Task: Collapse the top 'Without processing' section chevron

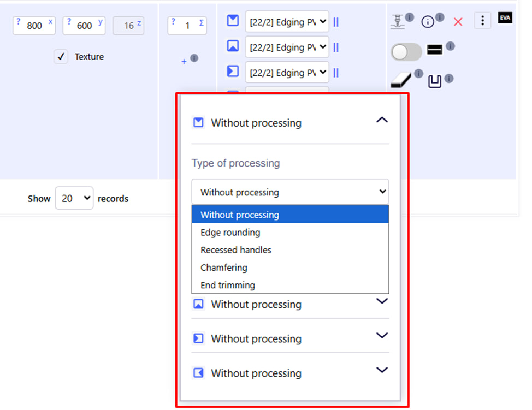Action: pyautogui.click(x=382, y=121)
